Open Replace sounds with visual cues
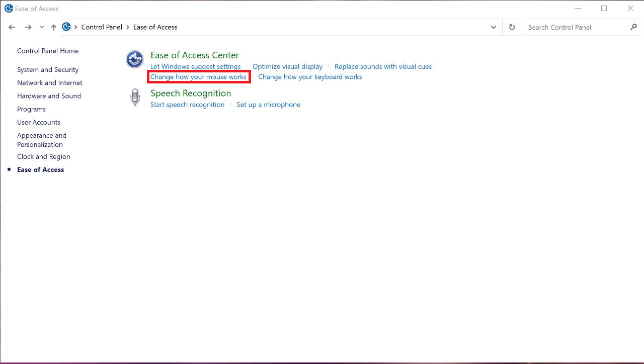The width and height of the screenshot is (644, 364). (383, 66)
